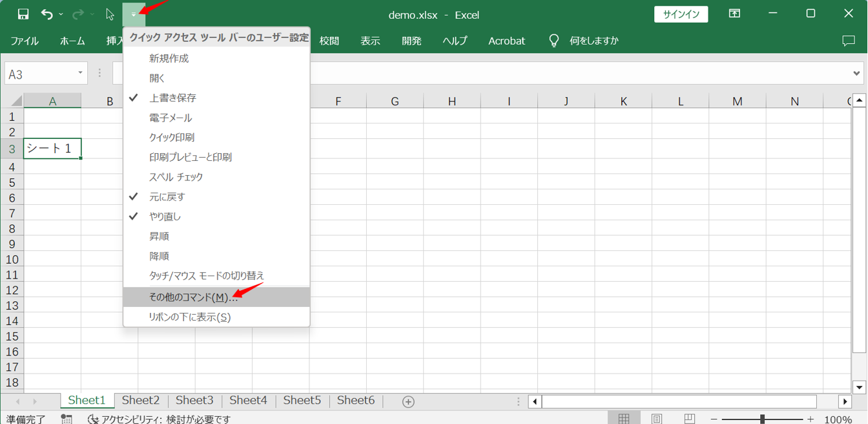This screenshot has height=424, width=868.
Task: Switch to the 開発 ribbon tab
Action: [x=411, y=41]
